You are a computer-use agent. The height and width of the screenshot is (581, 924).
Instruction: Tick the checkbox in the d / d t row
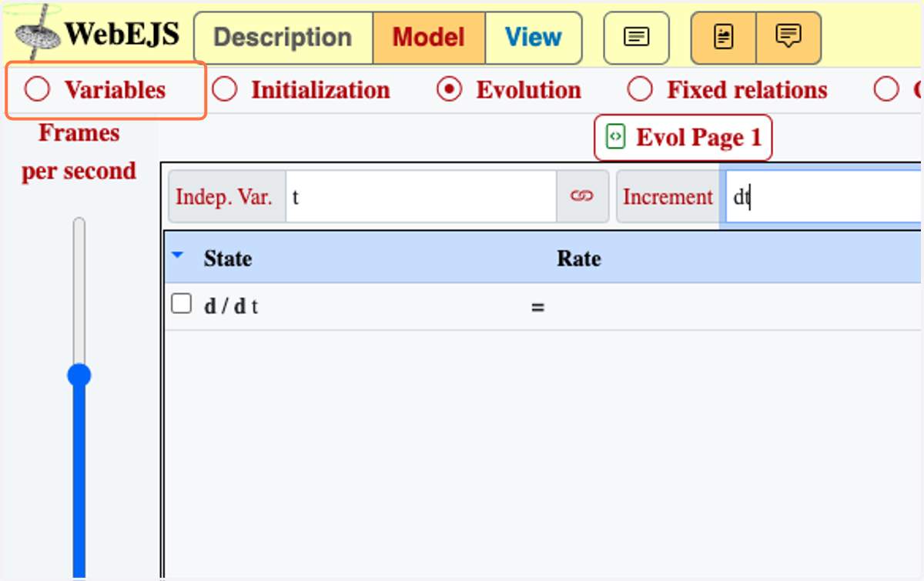181,304
